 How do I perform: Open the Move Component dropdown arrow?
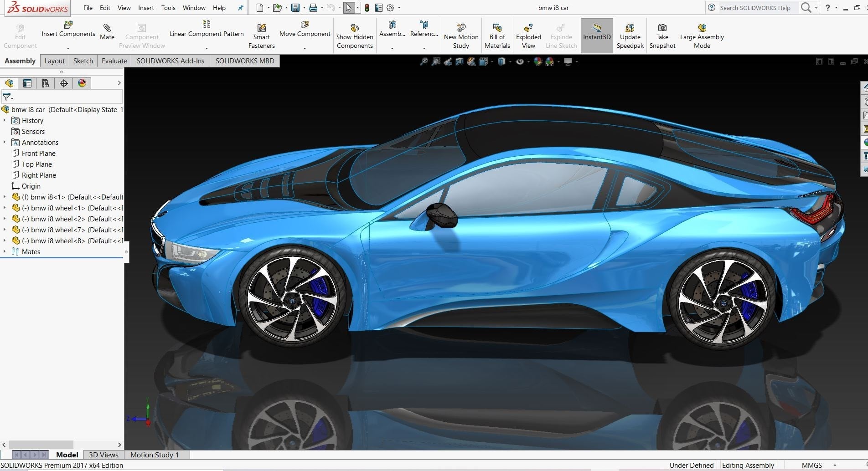[305, 48]
